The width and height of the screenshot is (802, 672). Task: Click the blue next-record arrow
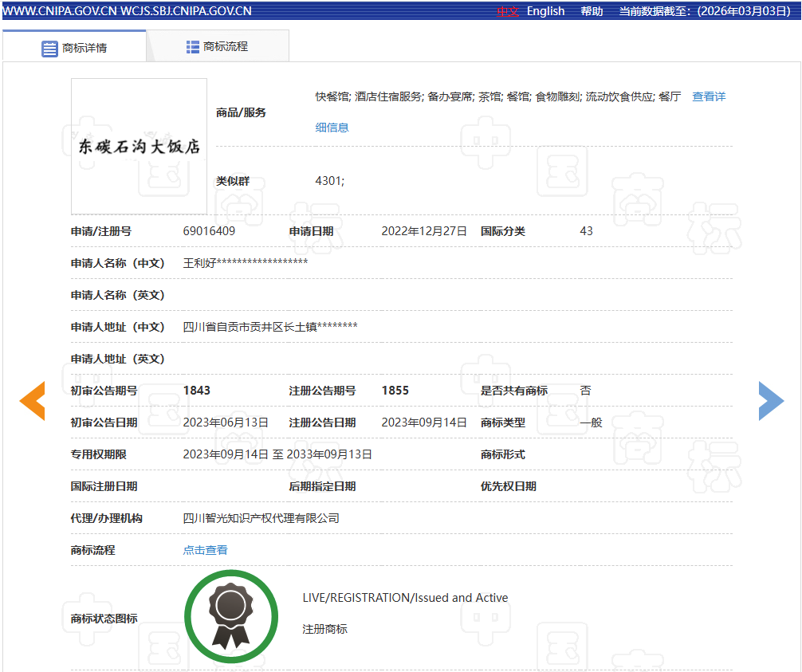click(x=770, y=401)
